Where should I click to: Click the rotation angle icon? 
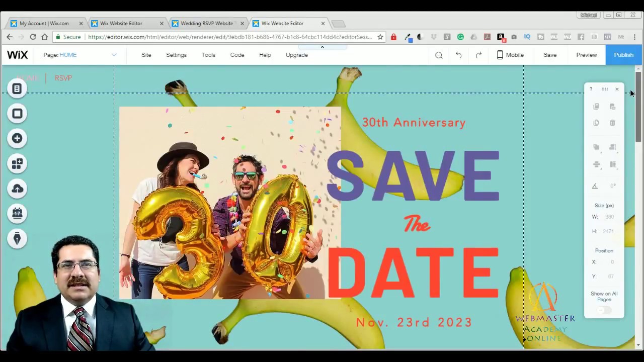tap(595, 186)
